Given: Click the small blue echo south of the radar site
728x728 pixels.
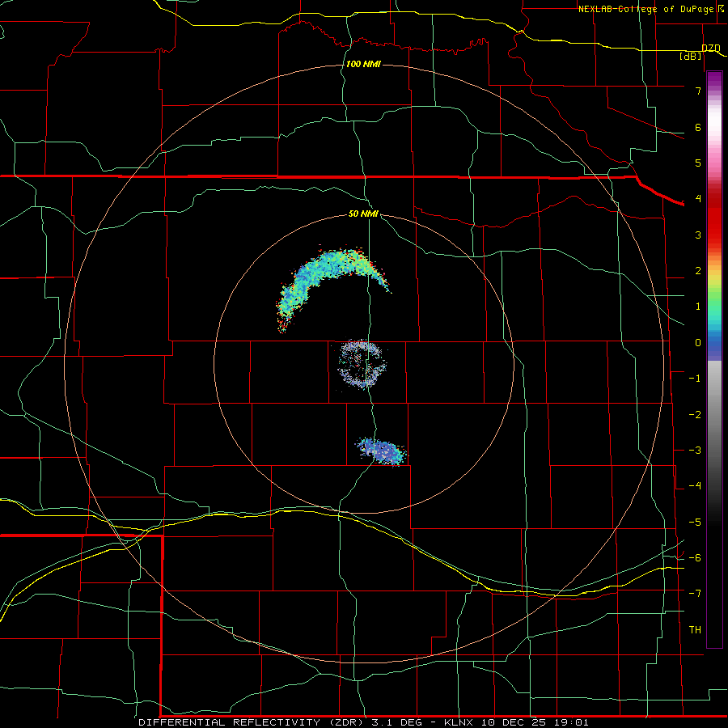Looking at the screenshot, I should click(382, 451).
